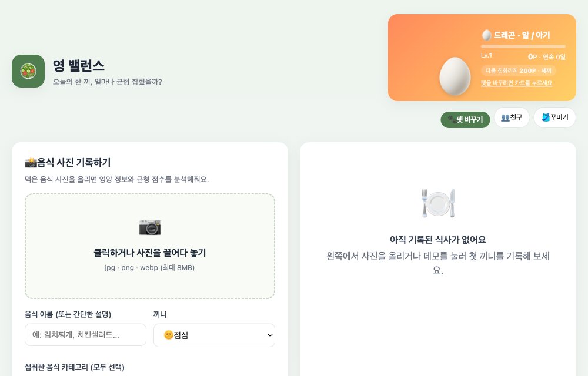Click the dropdown chevron beside 점심
Image resolution: width=588 pixels, height=376 pixels.
(270, 335)
